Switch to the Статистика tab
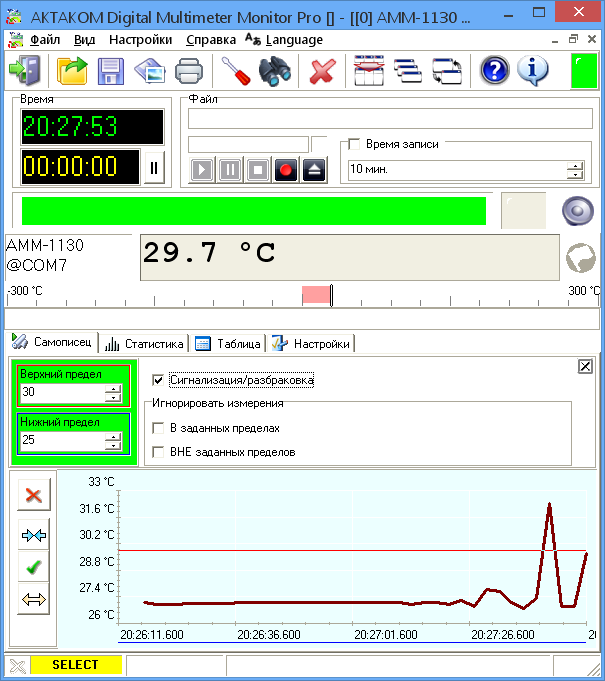 click(144, 344)
